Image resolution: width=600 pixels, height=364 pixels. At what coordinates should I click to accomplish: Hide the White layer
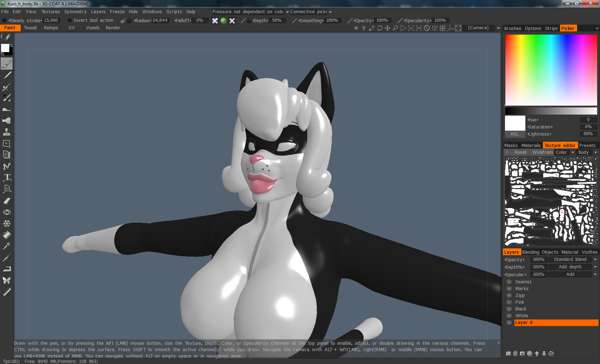(x=509, y=316)
